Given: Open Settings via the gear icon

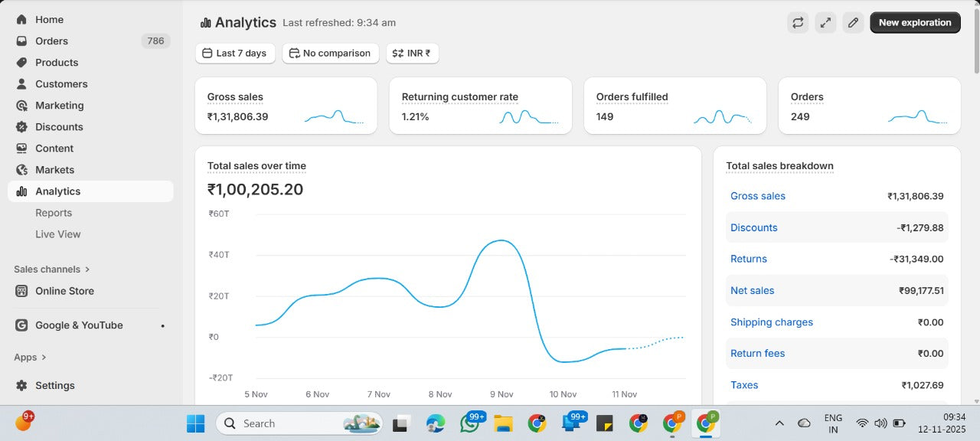Looking at the screenshot, I should pos(21,386).
